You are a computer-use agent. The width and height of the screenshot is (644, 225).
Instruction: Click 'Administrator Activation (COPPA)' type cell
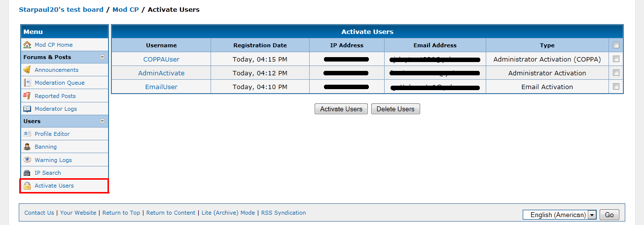click(547, 59)
